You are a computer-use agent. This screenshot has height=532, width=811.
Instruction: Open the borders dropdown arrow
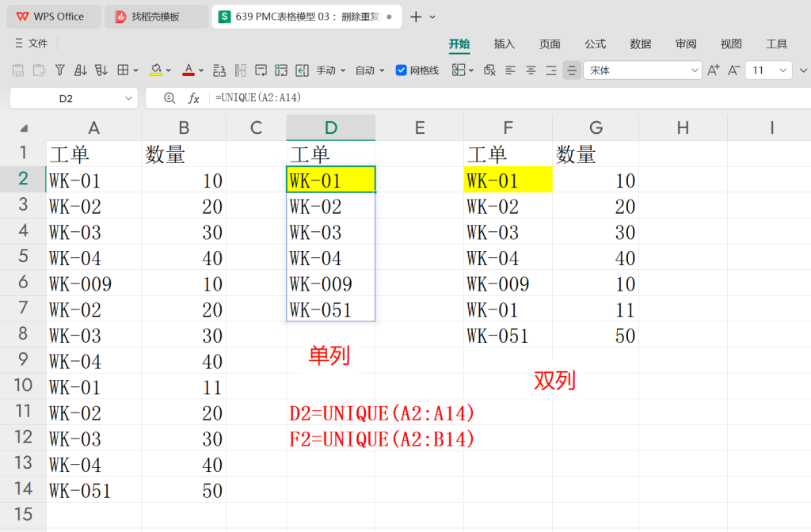click(x=136, y=70)
